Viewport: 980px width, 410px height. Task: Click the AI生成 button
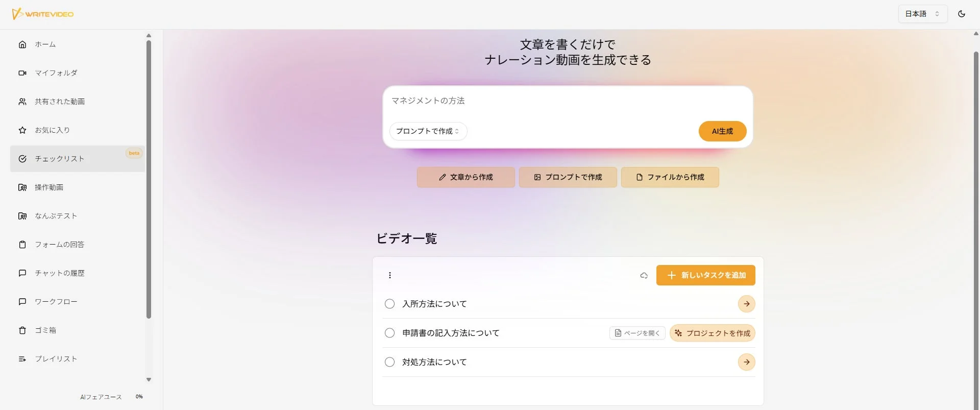722,131
